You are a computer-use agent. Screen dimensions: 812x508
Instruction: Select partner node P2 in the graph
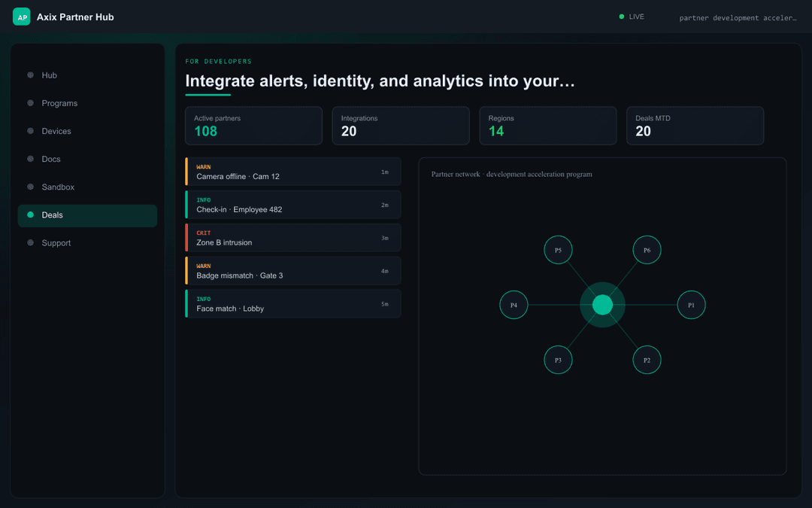[x=647, y=360]
